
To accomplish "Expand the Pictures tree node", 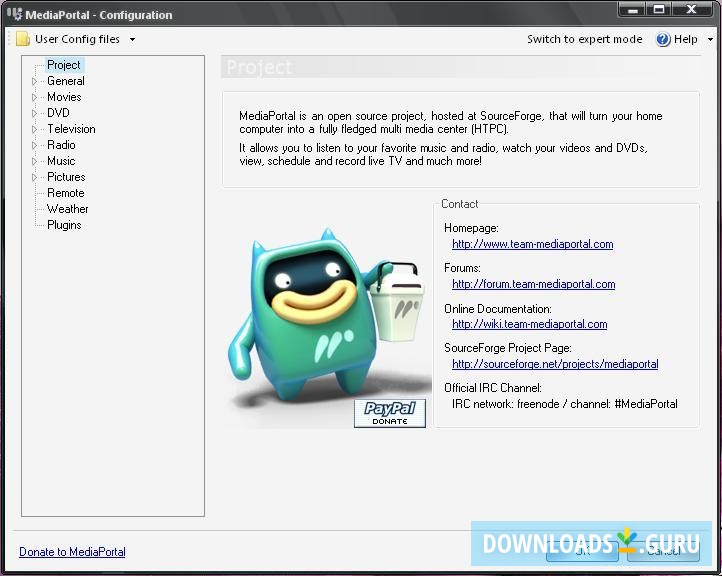I will [x=34, y=177].
